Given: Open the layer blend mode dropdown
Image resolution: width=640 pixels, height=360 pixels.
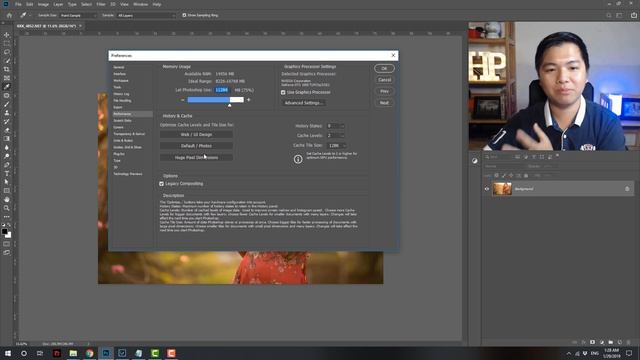Looking at the screenshot, I should pyautogui.click(x=503, y=167).
